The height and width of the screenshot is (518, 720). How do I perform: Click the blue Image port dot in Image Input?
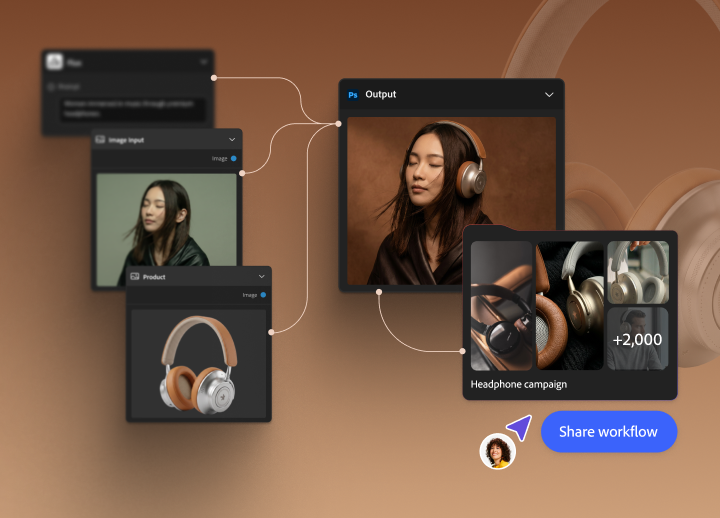click(234, 158)
